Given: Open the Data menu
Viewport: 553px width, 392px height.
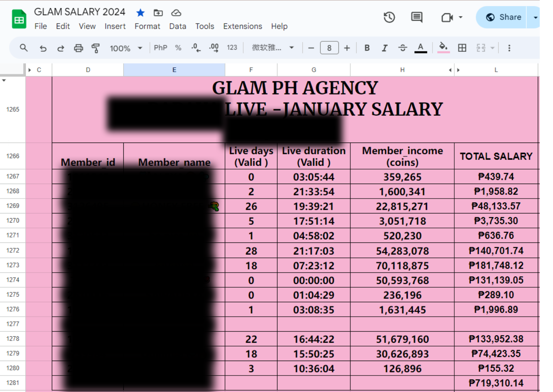Looking at the screenshot, I should (177, 26).
